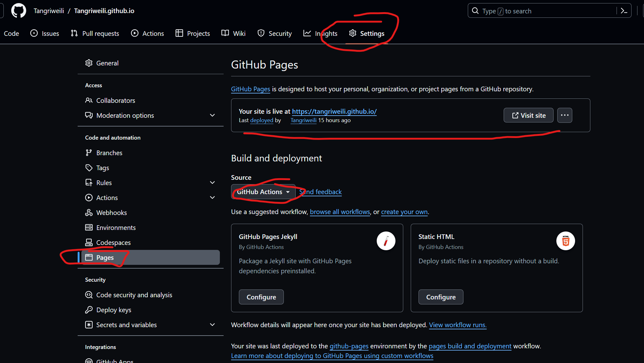Configure the Static HTML workflow
The width and height of the screenshot is (644, 363).
coord(441,297)
